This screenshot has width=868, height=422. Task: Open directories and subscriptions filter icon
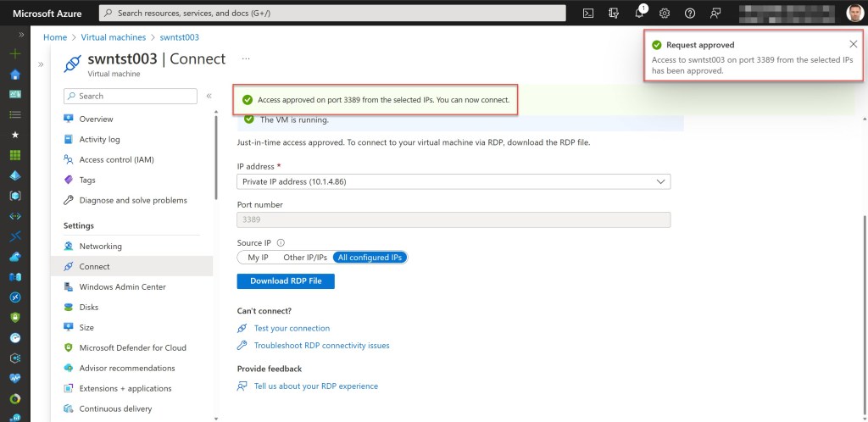(x=614, y=13)
